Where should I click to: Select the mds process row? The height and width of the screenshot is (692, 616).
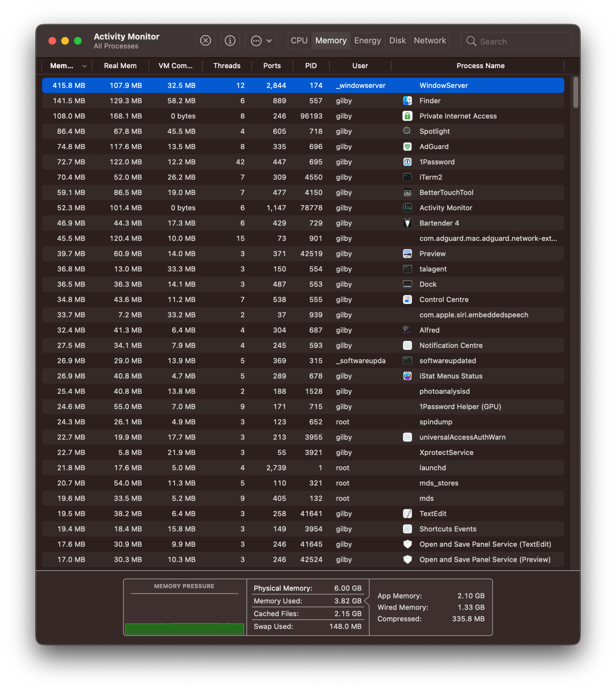(303, 498)
